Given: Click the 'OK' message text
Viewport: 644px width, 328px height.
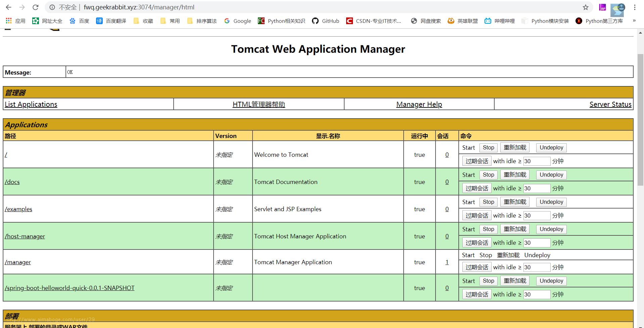Looking at the screenshot, I should click(x=70, y=72).
